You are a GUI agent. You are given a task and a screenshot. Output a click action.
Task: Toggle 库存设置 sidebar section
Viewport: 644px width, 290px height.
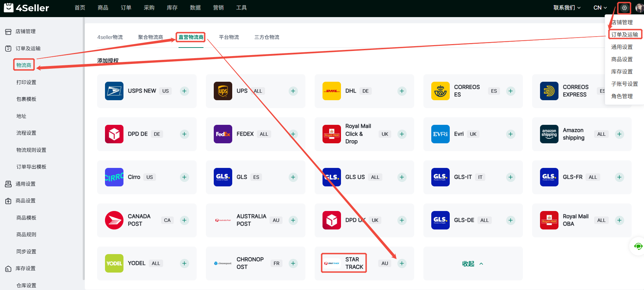26,268
